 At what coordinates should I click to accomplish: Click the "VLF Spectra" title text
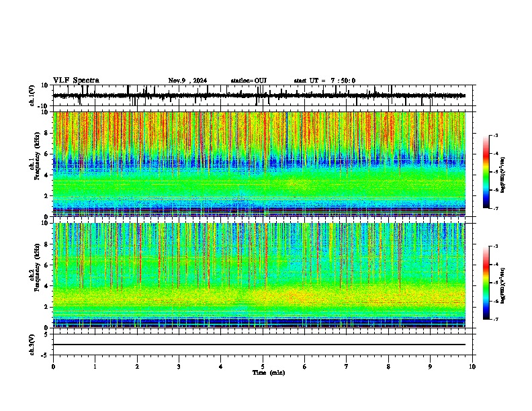click(76, 80)
